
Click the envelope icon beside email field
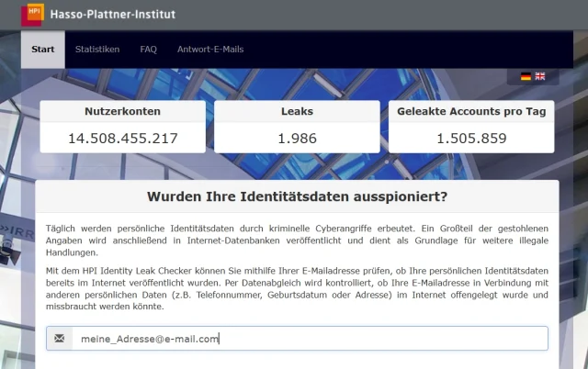pyautogui.click(x=59, y=339)
